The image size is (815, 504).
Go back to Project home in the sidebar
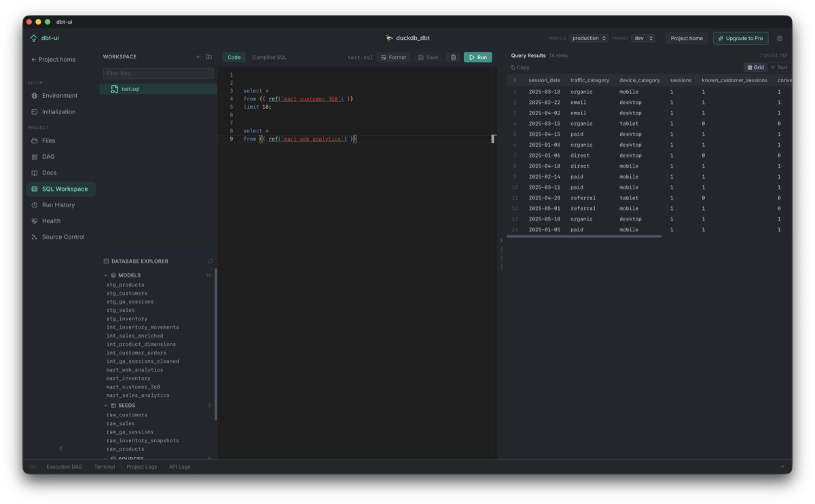click(53, 59)
